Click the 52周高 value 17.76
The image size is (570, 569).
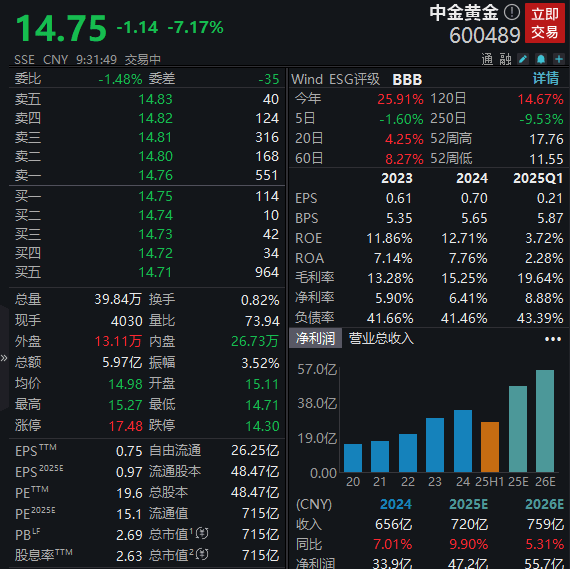pos(546,139)
